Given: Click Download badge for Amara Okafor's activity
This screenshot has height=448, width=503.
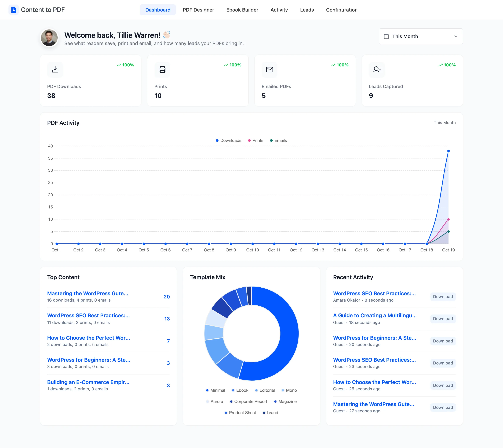Looking at the screenshot, I should pos(443,297).
